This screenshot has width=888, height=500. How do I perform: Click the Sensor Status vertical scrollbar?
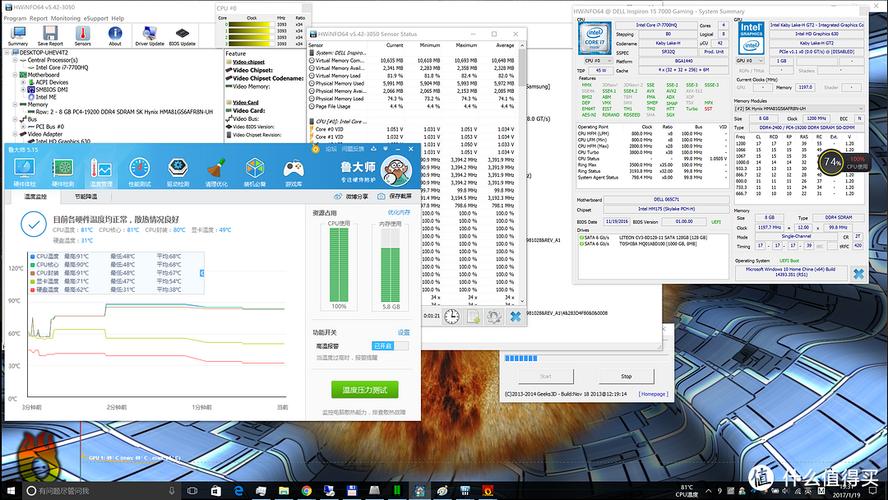click(x=522, y=172)
